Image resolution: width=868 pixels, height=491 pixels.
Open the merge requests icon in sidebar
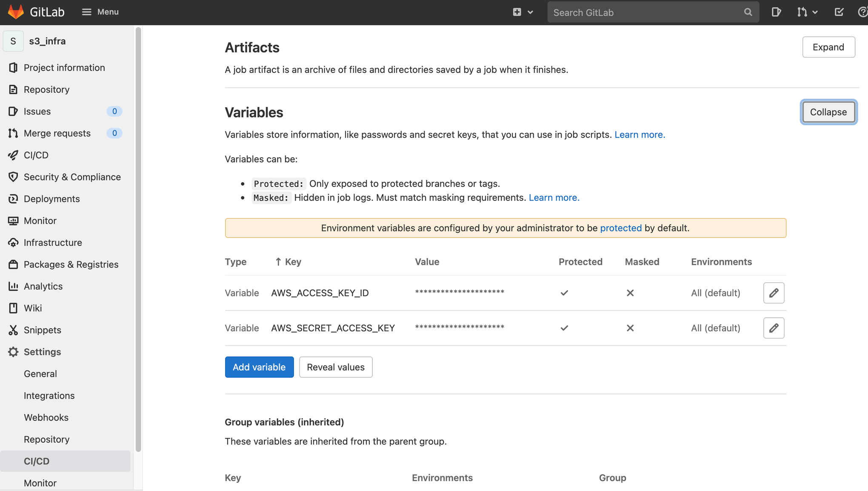[x=12, y=132]
